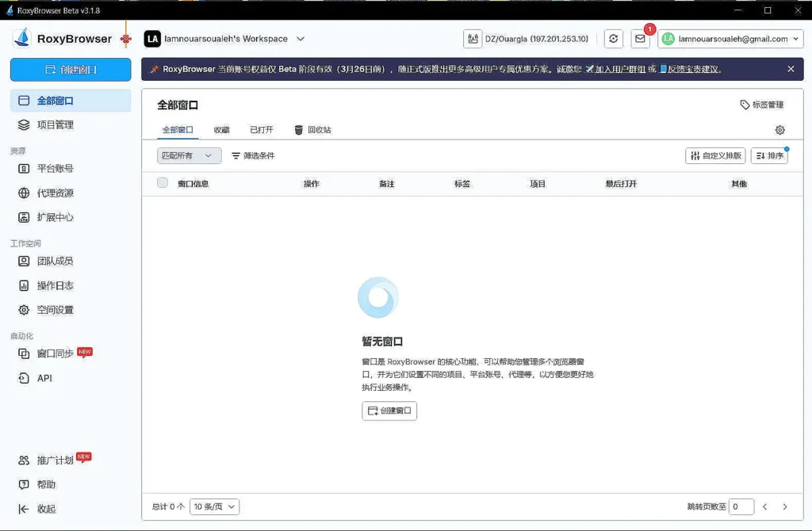Click the red Chinese knot ornament icon

coord(126,39)
